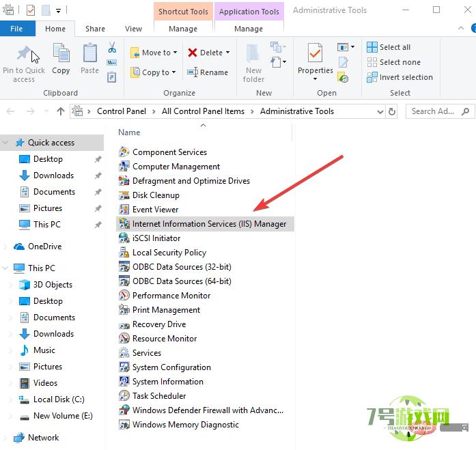Click the Properties checkmark icon
This screenshot has height=450, width=476.
315,53
